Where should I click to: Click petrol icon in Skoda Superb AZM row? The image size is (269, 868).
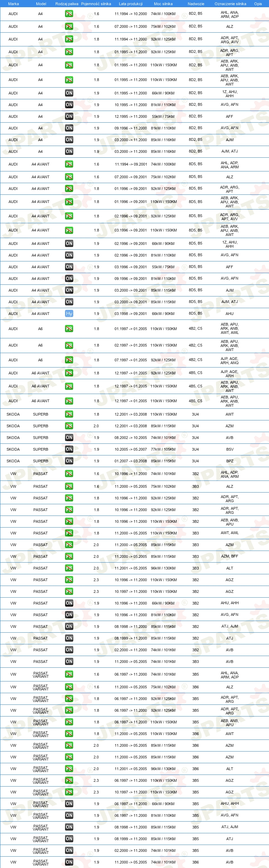pos(69,426)
